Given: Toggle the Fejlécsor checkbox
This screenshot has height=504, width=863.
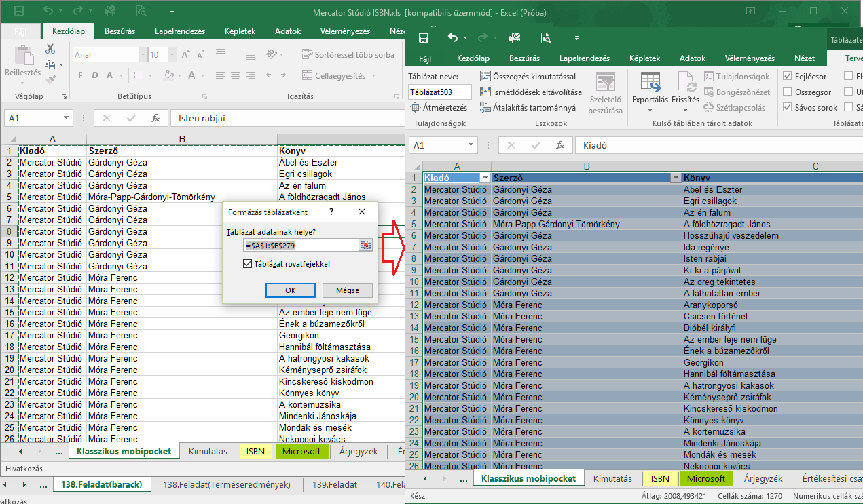Looking at the screenshot, I should tap(787, 77).
